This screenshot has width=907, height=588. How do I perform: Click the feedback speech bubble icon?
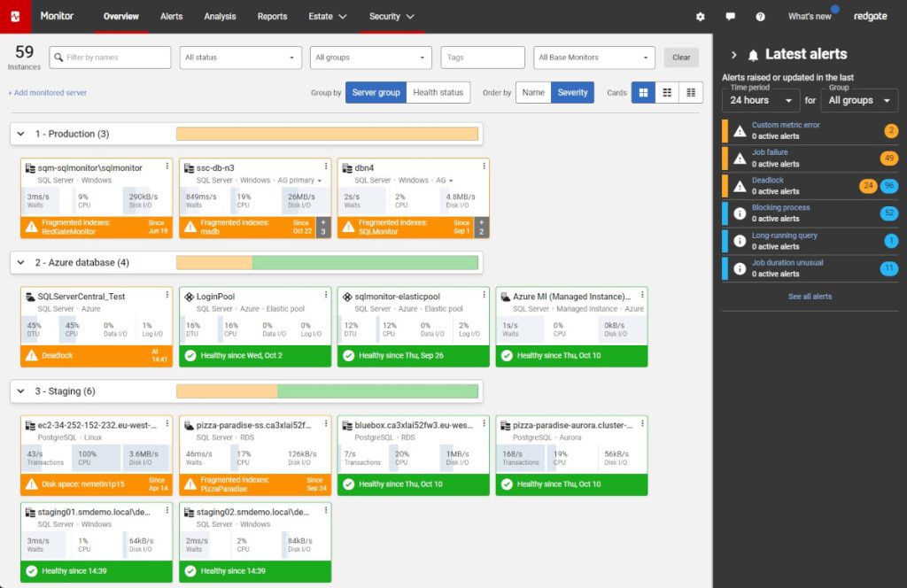(730, 16)
